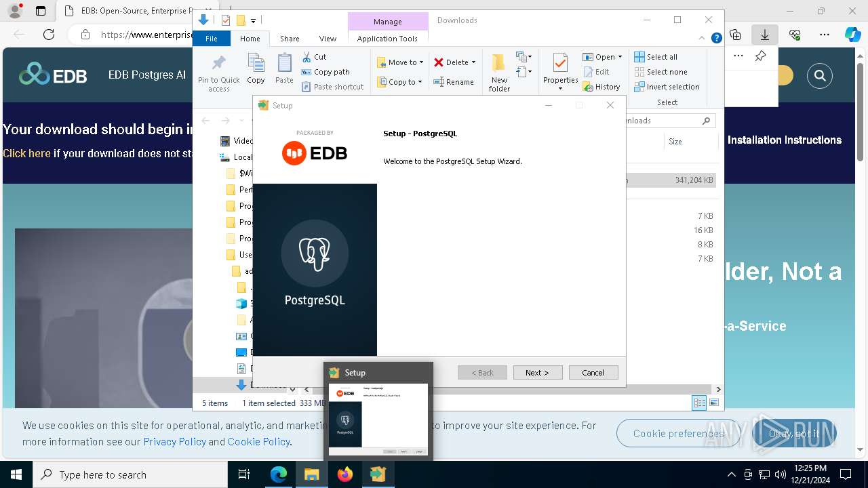Open the Cookie Policy link
The image size is (868, 488).
(259, 441)
